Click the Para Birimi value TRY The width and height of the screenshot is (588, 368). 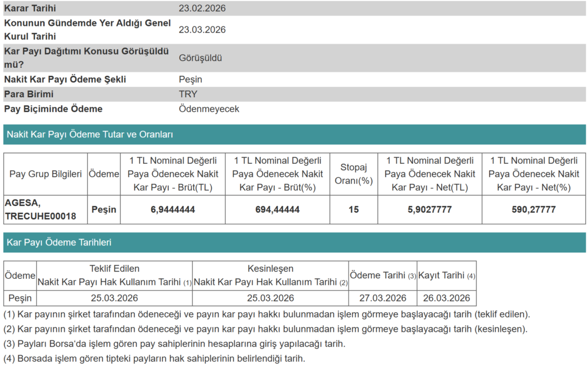click(x=188, y=94)
